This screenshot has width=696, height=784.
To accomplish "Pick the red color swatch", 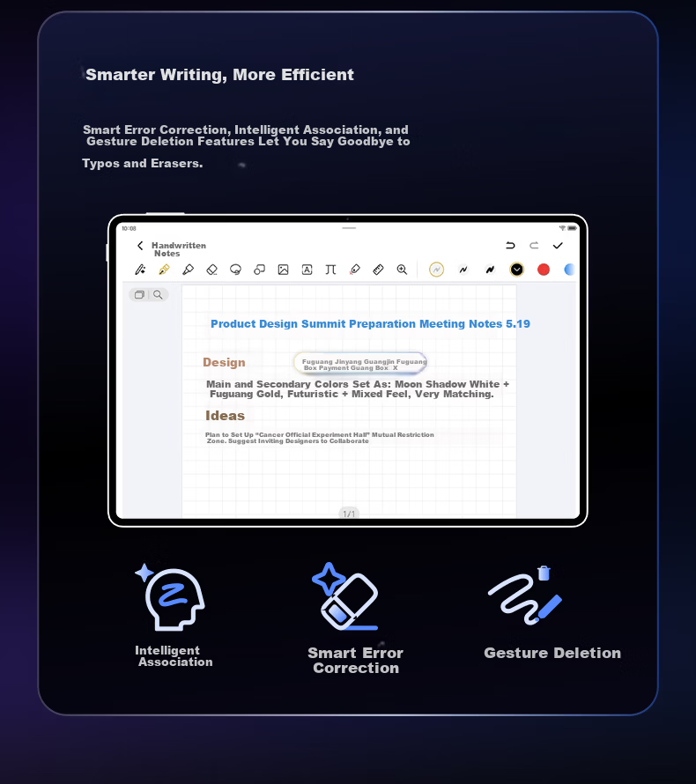I will pos(544,270).
